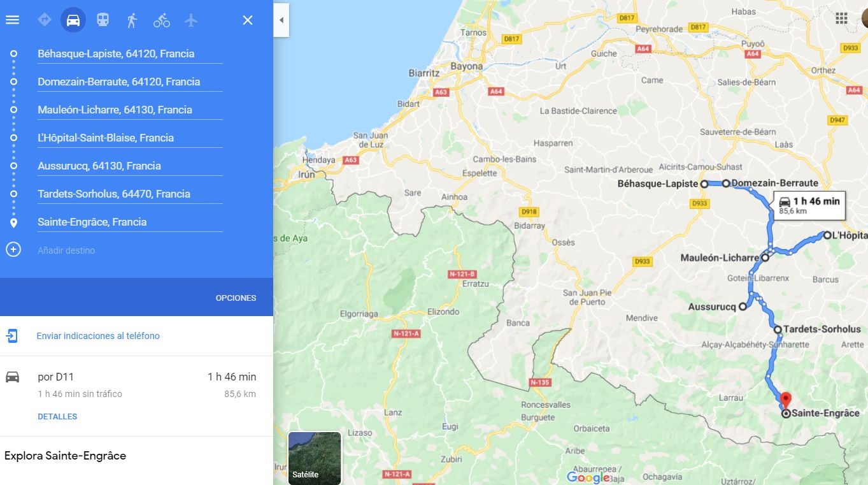The image size is (868, 485).
Task: Click the add destination plus icon
Action: [13, 249]
